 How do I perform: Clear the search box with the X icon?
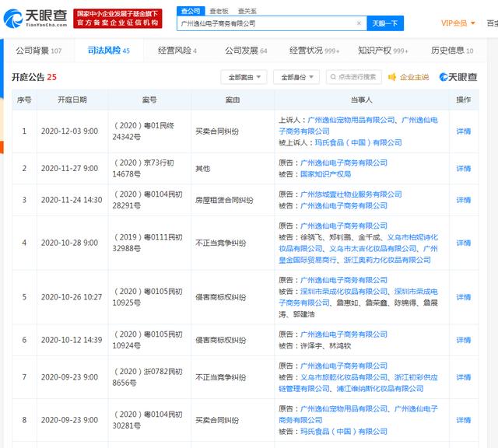(359, 23)
